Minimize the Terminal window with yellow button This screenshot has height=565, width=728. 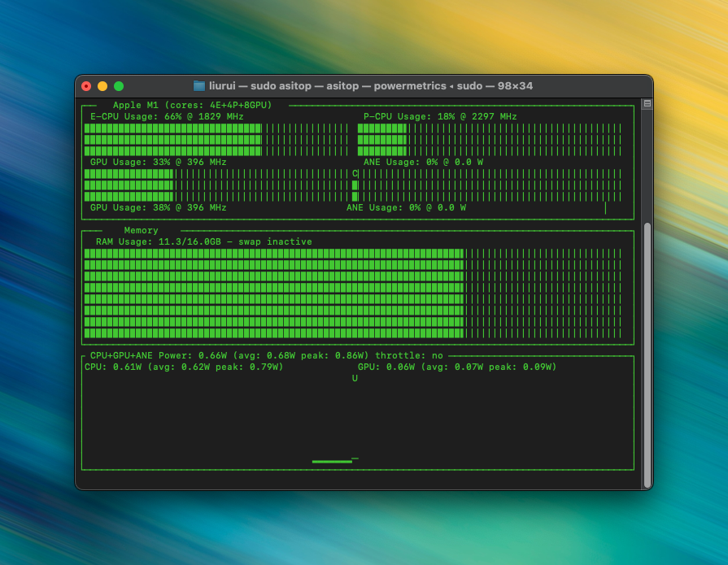click(x=102, y=86)
